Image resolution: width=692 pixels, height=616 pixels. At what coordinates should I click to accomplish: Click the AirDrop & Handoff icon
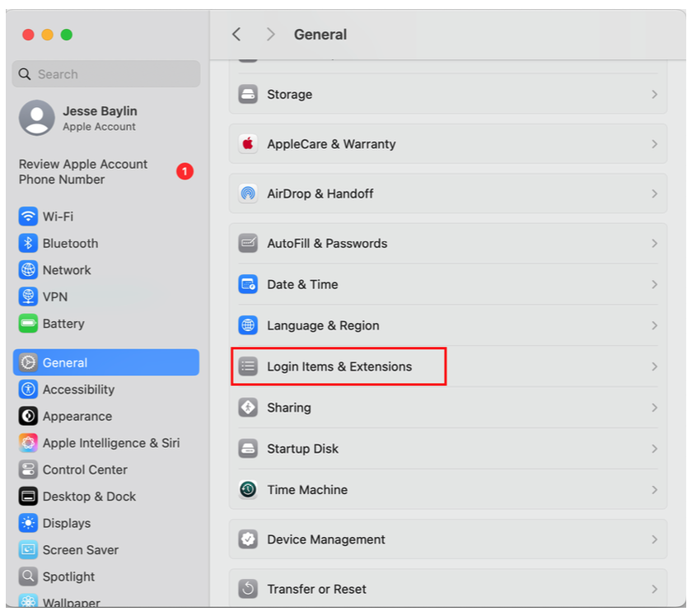[248, 194]
